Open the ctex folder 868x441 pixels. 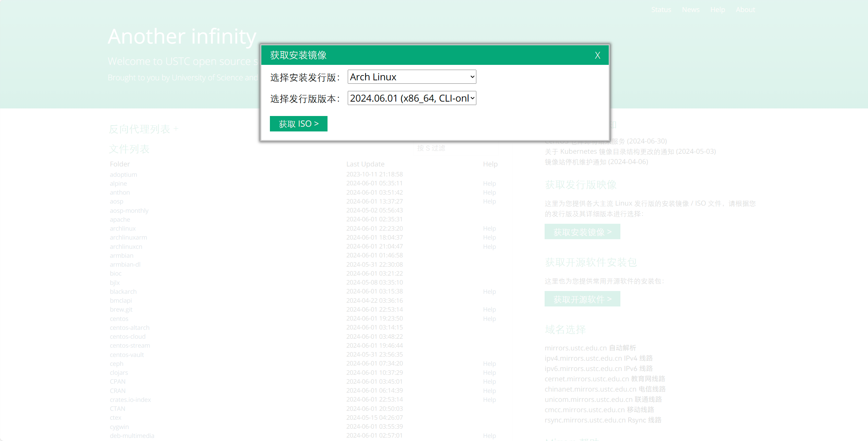tap(116, 417)
